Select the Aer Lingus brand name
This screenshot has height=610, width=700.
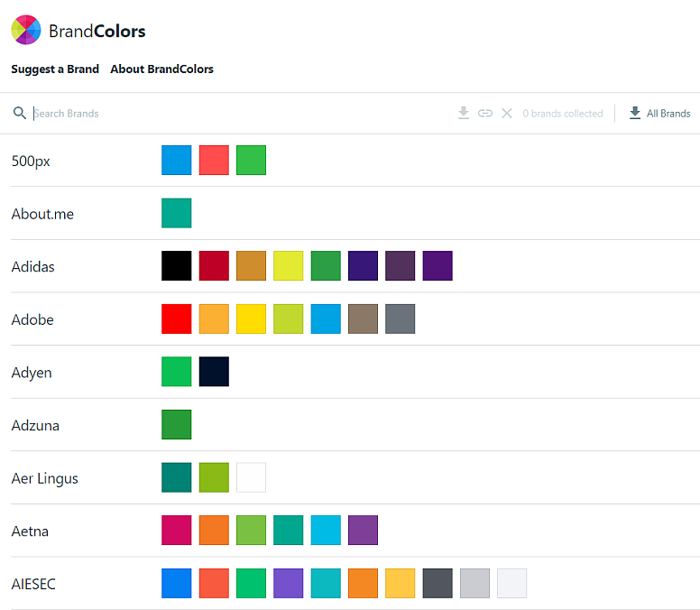(x=44, y=479)
